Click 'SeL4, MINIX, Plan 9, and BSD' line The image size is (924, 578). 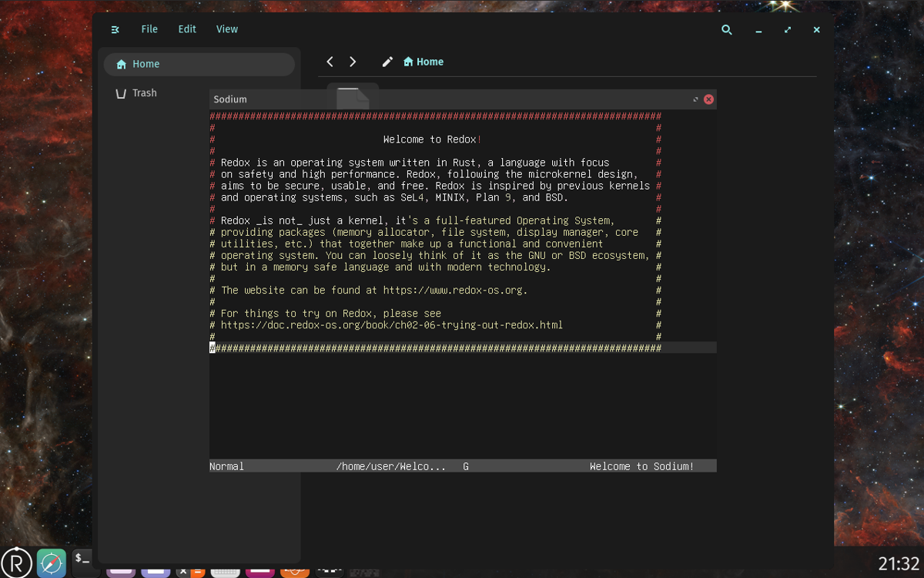pos(394,197)
